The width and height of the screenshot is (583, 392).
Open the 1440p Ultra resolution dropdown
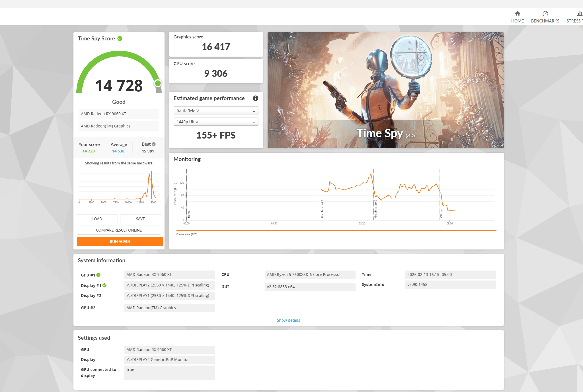(216, 121)
